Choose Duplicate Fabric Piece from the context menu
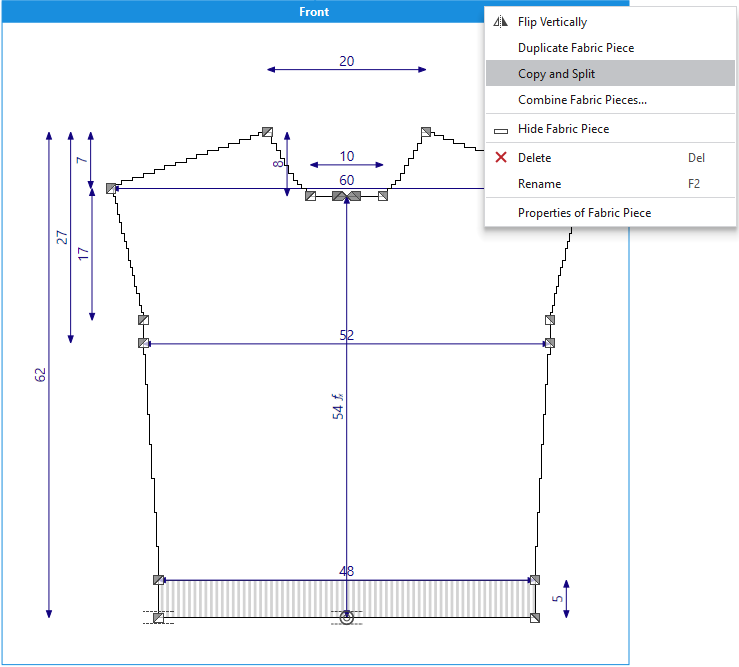739x667 pixels. [575, 47]
